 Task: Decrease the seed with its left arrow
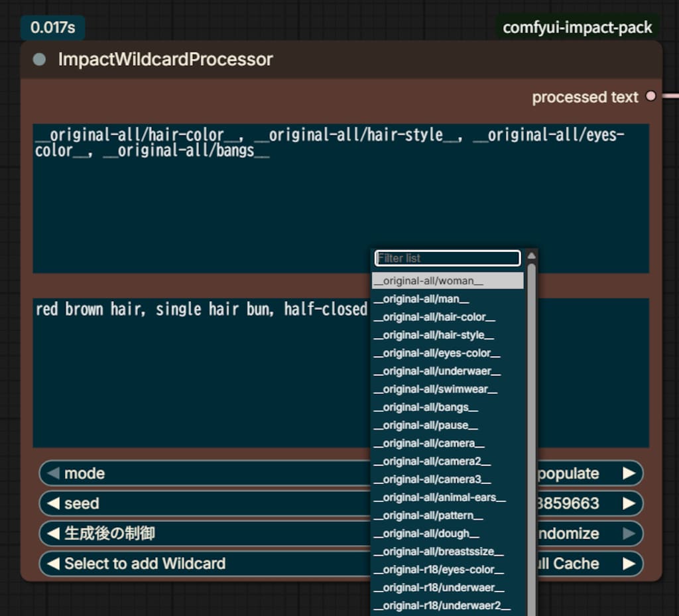pyautogui.click(x=53, y=503)
